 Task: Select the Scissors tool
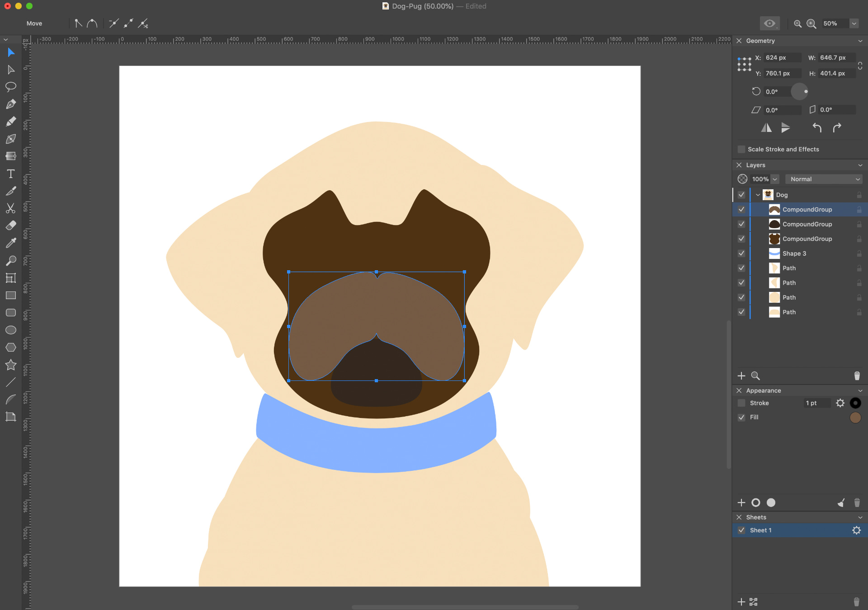pos(11,208)
